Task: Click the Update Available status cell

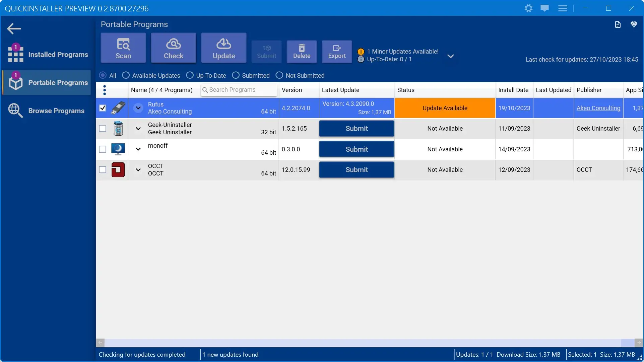Action: [445, 108]
